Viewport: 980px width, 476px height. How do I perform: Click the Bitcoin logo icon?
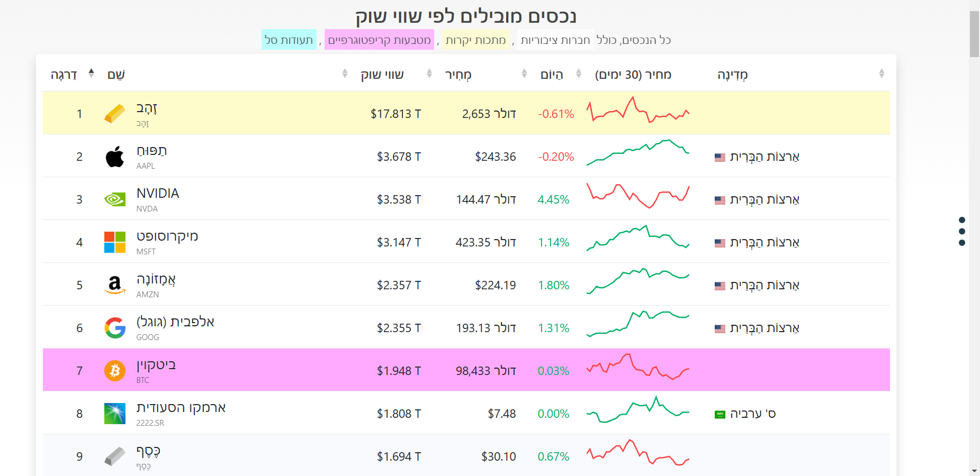[x=115, y=371]
